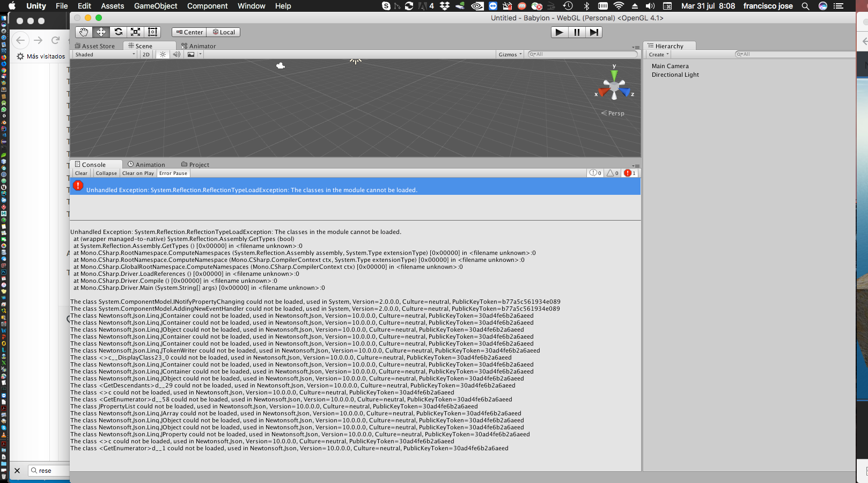
Task: Click the Step frame button
Action: pos(594,32)
